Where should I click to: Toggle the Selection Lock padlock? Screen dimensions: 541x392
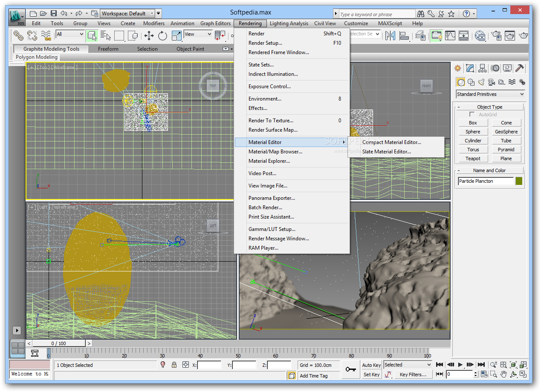pyautogui.click(x=174, y=365)
